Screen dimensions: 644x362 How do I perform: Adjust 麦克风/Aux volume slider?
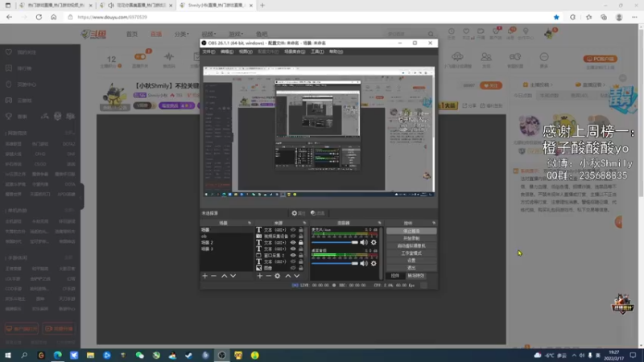[335, 243]
